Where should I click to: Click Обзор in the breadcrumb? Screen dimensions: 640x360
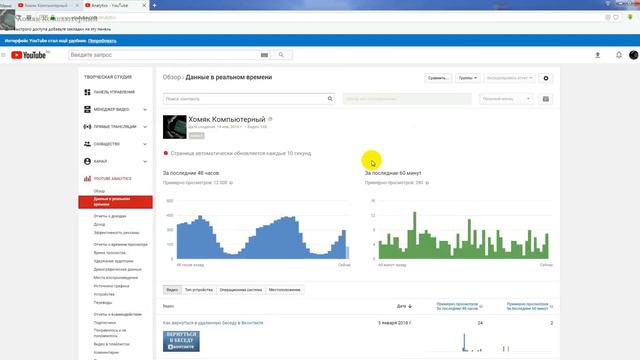click(171, 77)
